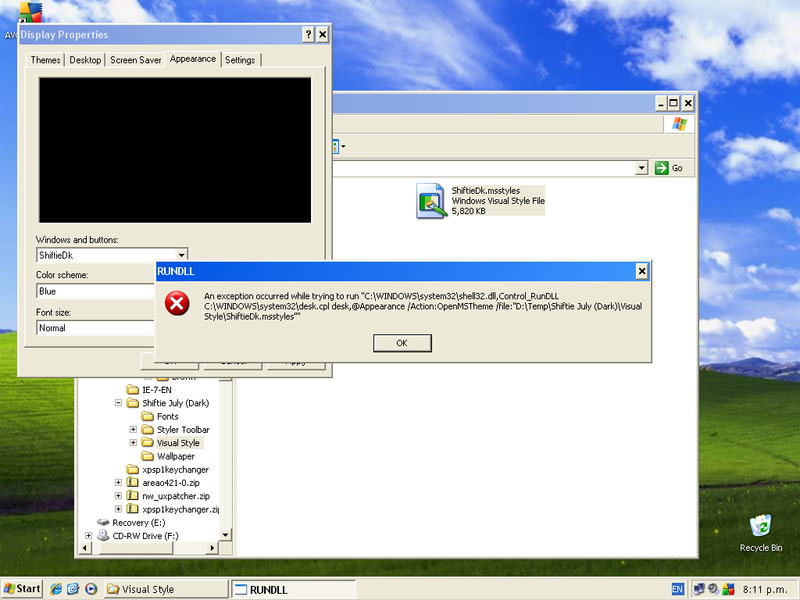
Task: Open the Windows and buttons dropdown
Action: pos(181,256)
